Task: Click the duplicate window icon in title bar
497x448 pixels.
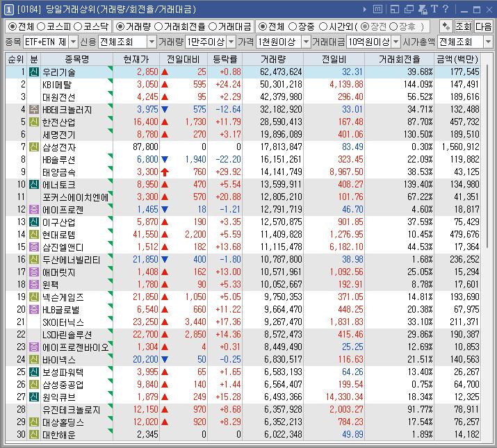Action: tap(409, 10)
